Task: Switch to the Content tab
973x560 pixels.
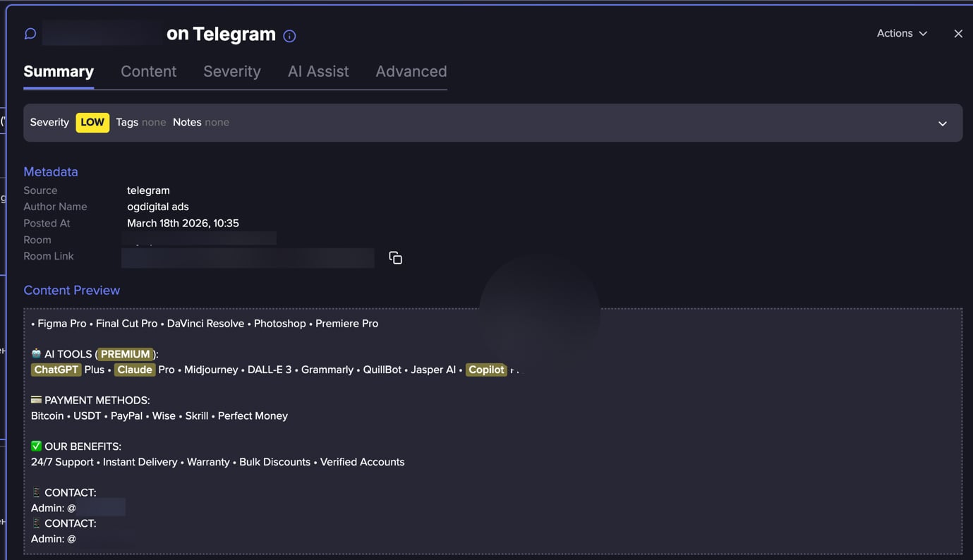Action: 148,71
